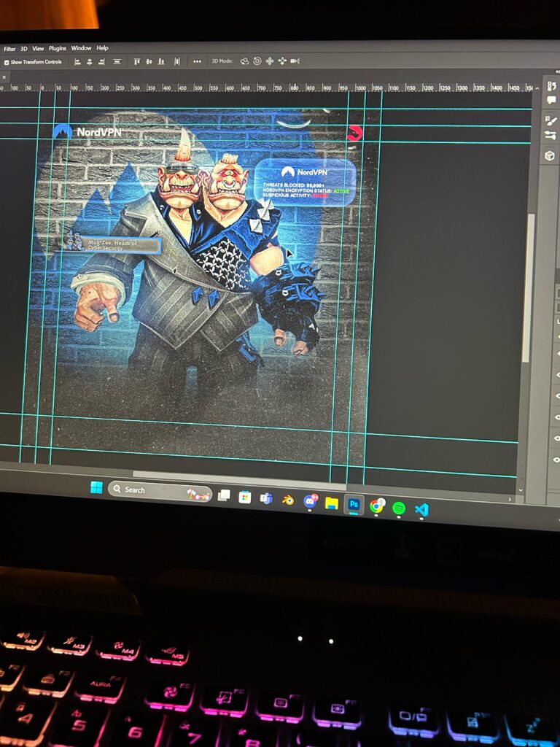The width and height of the screenshot is (560, 747).
Task: Open Visual Studio Code from the taskbar
Action: pyautogui.click(x=422, y=510)
